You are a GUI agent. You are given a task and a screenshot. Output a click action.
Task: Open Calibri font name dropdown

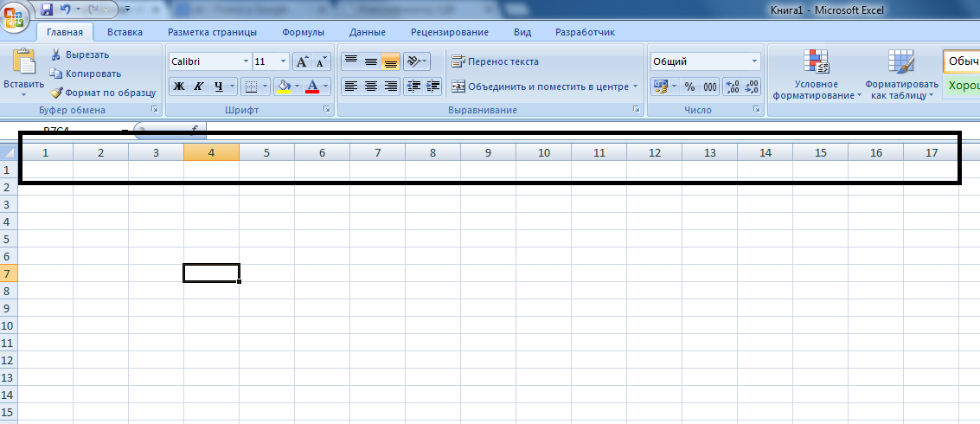pos(246,61)
